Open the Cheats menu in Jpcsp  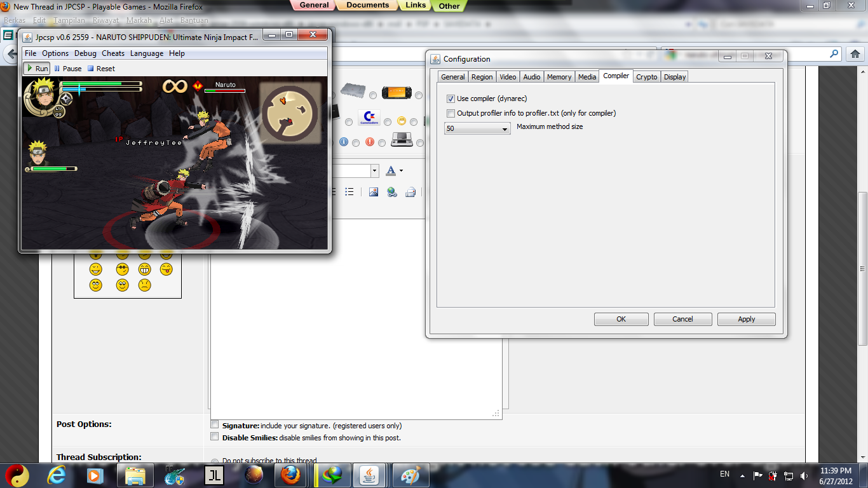tap(113, 53)
